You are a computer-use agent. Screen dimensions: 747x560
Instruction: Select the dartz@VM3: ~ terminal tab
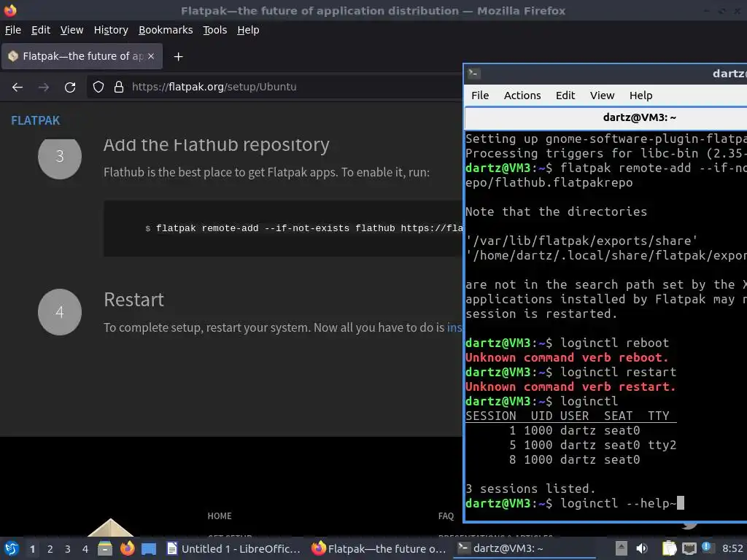[x=606, y=117]
